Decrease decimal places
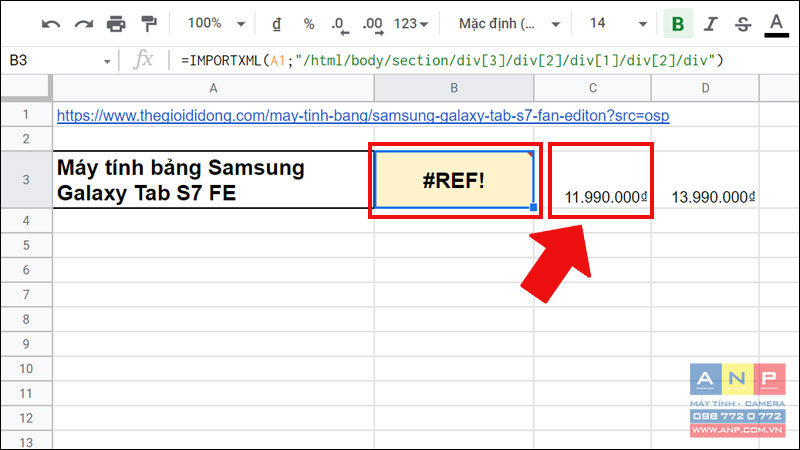The image size is (800, 450). coord(340,24)
